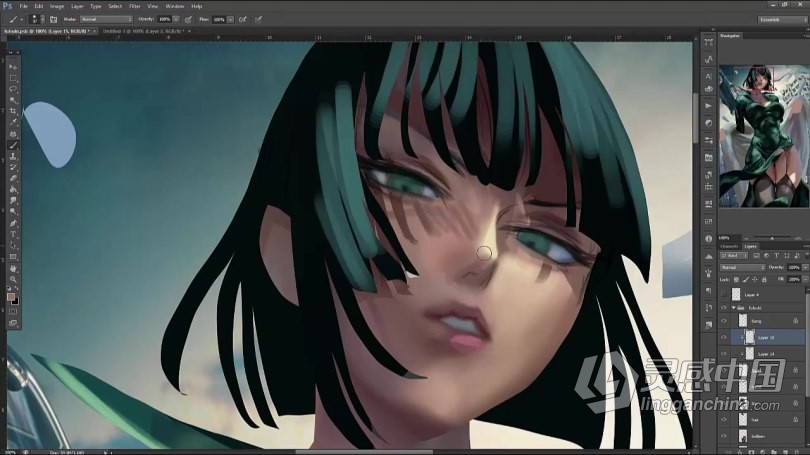
Task: Switch to the Channels tab
Action: 729,246
